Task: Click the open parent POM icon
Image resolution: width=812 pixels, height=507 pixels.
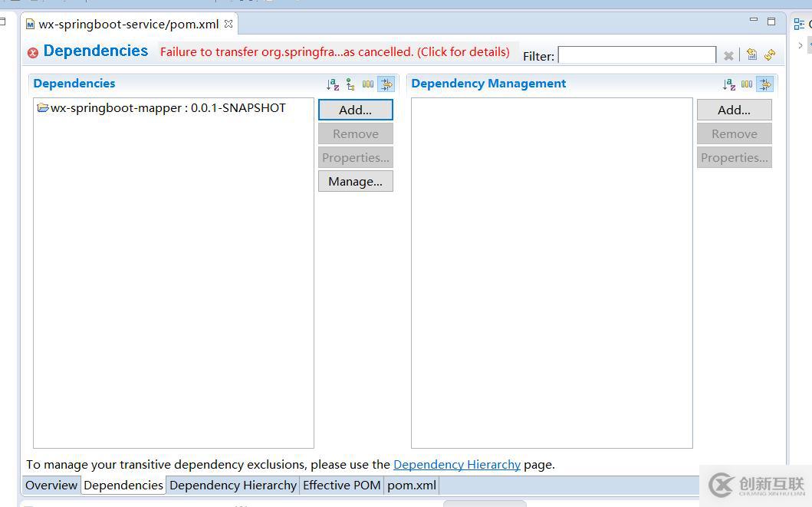Action: [751, 54]
